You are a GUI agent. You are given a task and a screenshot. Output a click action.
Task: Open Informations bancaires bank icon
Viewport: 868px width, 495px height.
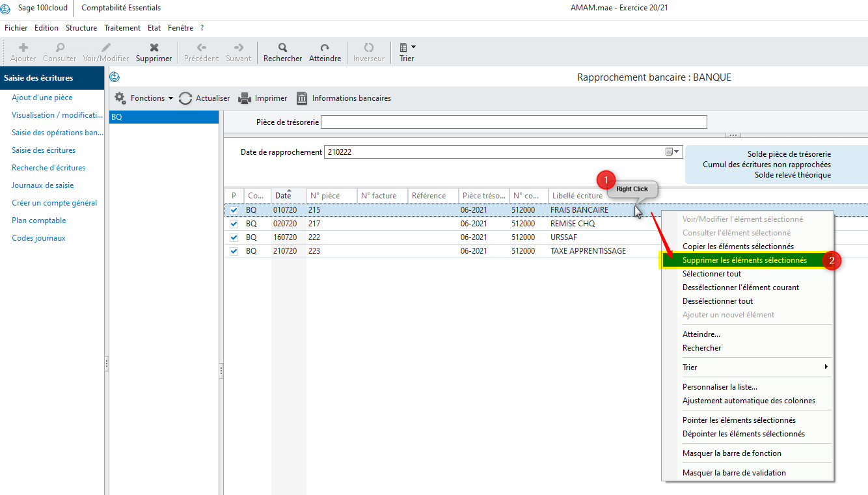(302, 98)
